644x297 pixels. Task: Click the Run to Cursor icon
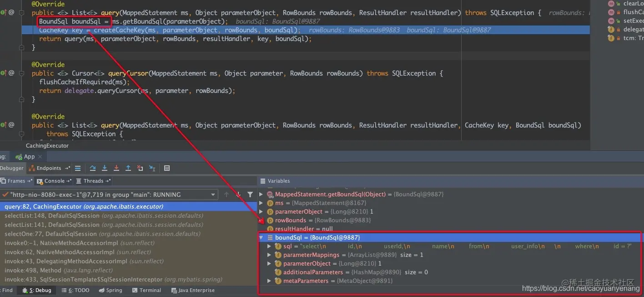coord(152,168)
